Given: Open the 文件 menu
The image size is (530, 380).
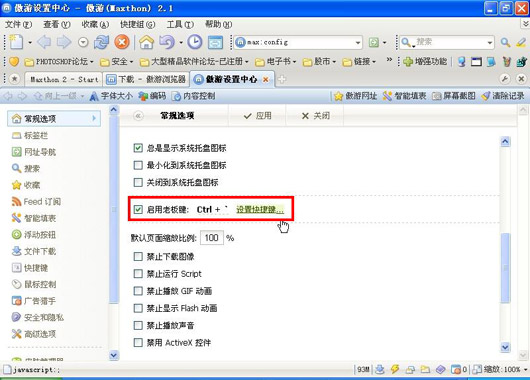Looking at the screenshot, I should tap(19, 24).
